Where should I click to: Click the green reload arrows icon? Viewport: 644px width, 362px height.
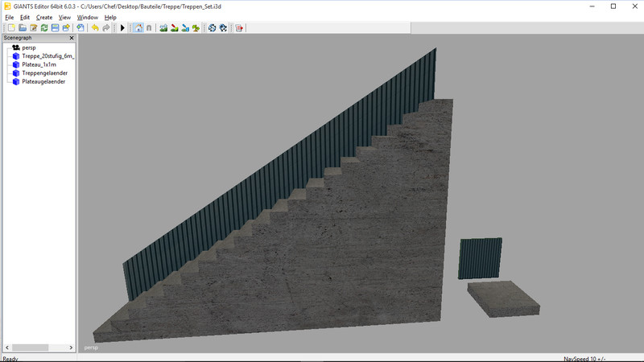coord(44,28)
